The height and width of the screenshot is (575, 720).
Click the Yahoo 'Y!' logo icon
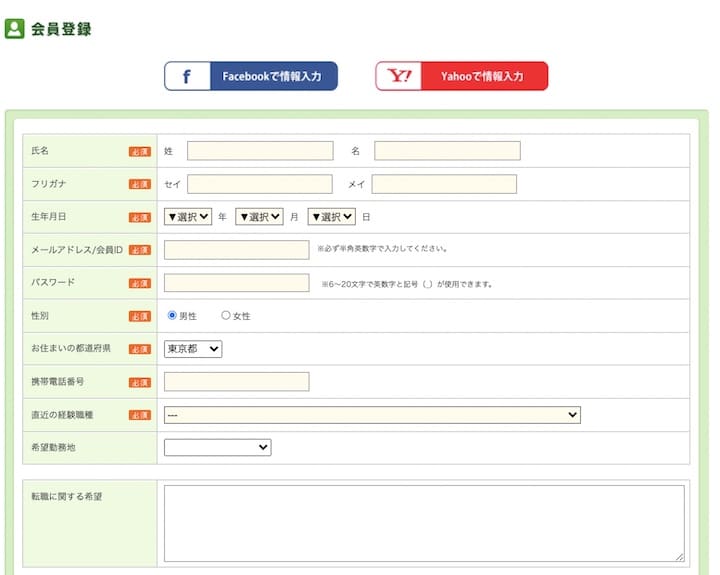click(x=399, y=76)
